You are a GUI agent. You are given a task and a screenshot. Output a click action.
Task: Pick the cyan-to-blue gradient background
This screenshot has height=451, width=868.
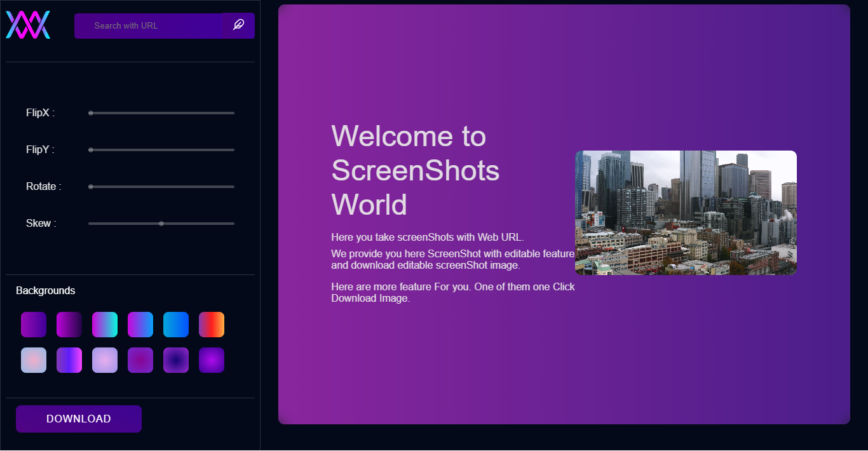coord(176,325)
